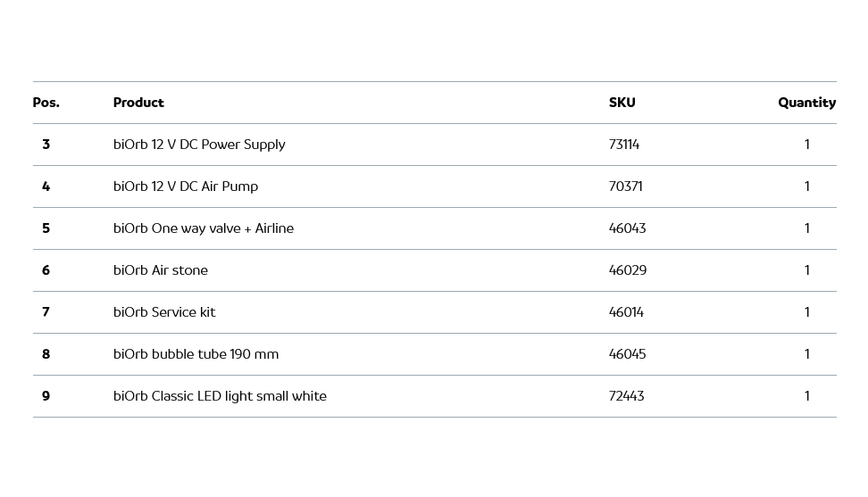Select the biOrb Air stone product
The height and width of the screenshot is (497, 868).
pyautogui.click(x=161, y=270)
